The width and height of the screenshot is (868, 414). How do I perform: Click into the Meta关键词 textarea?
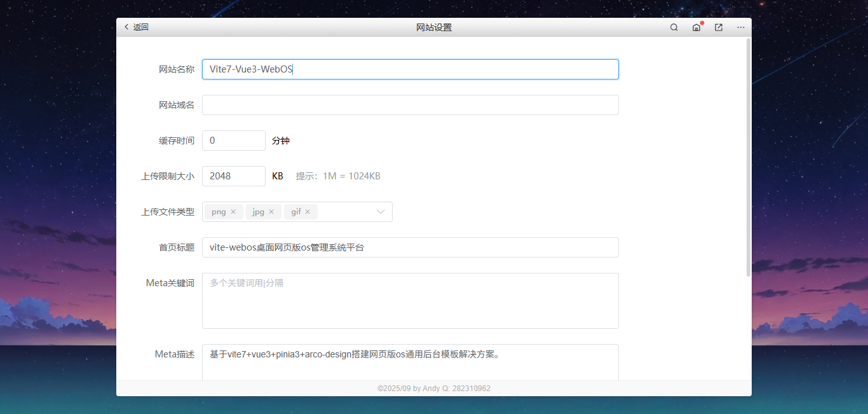(x=410, y=301)
